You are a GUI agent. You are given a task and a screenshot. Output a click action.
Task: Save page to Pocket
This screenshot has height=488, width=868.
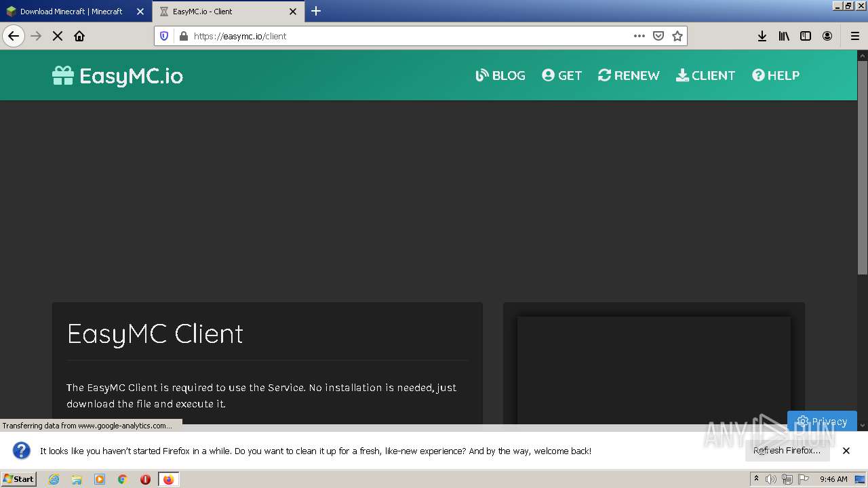(658, 36)
